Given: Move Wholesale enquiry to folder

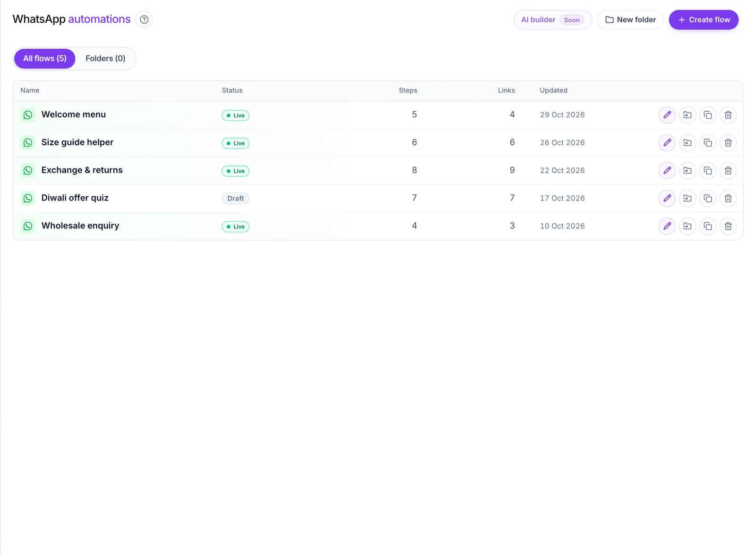Looking at the screenshot, I should 687,226.
